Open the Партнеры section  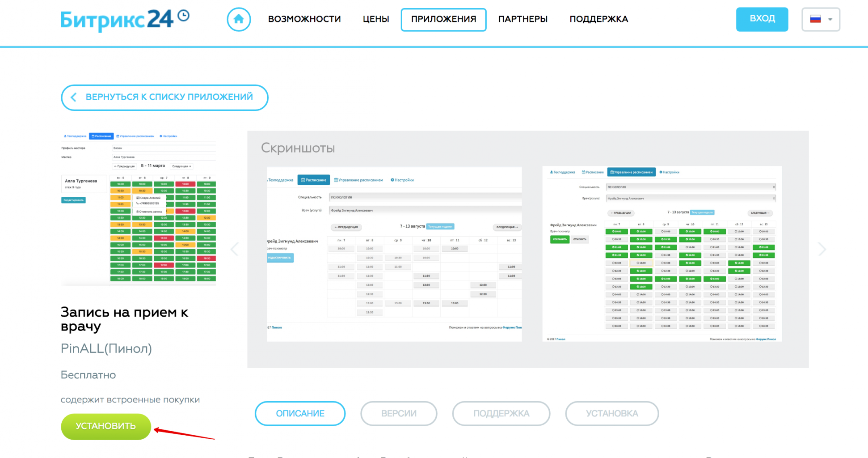(523, 19)
